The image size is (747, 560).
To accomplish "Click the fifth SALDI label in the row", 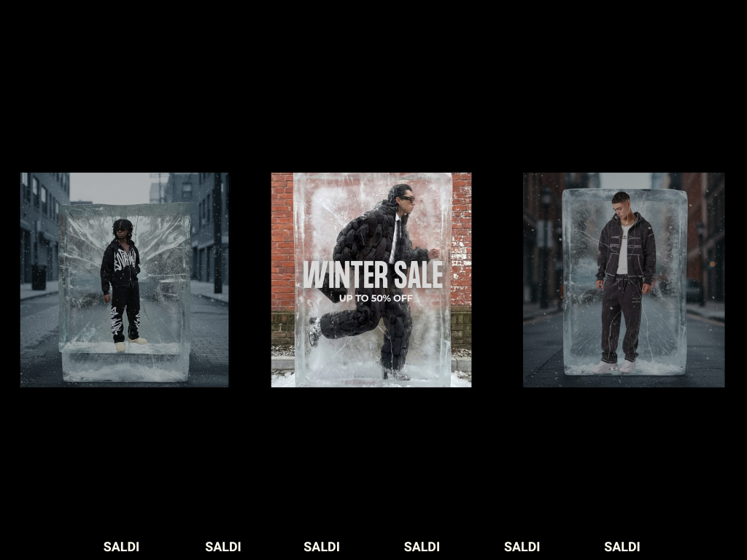I will tap(522, 547).
